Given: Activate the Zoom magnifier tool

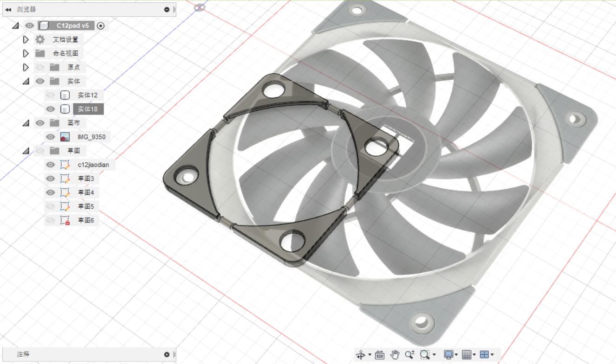Looking at the screenshot, I should point(409,355).
